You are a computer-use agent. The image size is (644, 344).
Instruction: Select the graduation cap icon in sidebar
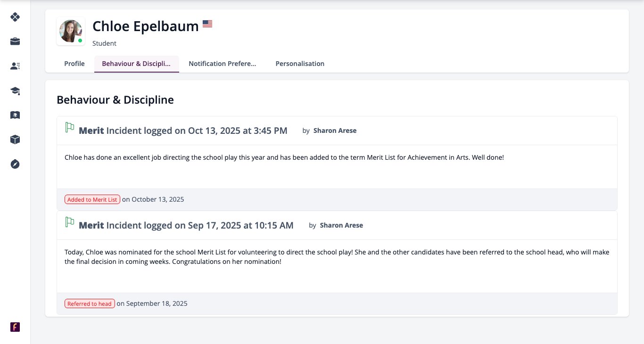[15, 90]
